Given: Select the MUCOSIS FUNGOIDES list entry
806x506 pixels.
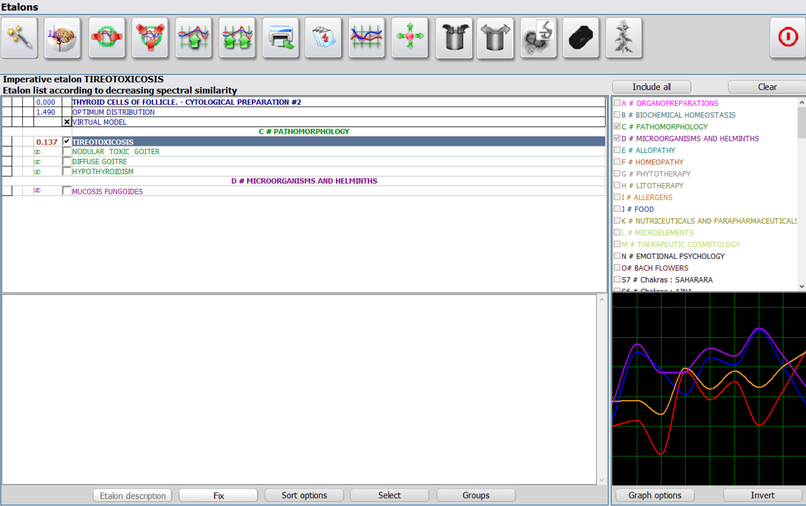Looking at the screenshot, I should (107, 191).
